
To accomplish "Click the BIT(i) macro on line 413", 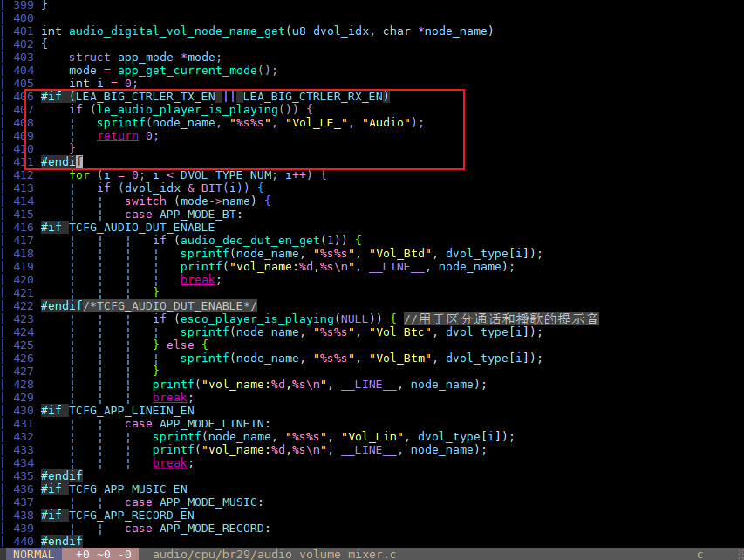I will click(222, 188).
